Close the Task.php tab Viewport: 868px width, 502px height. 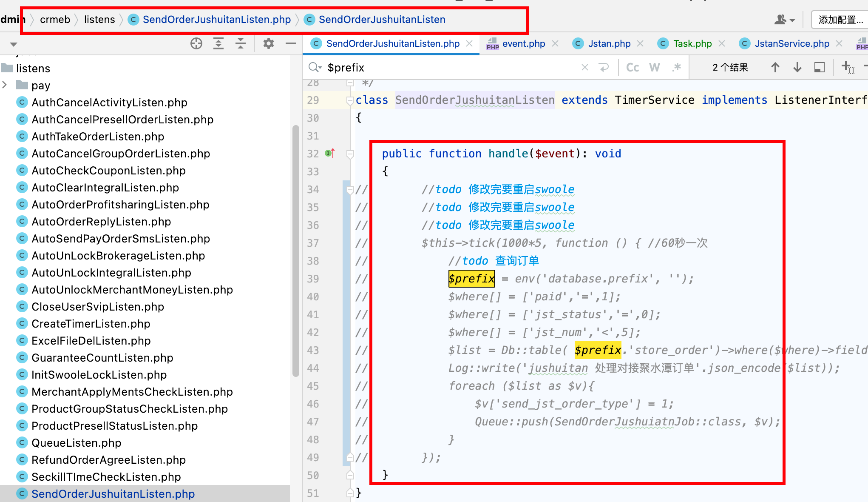[x=722, y=43]
